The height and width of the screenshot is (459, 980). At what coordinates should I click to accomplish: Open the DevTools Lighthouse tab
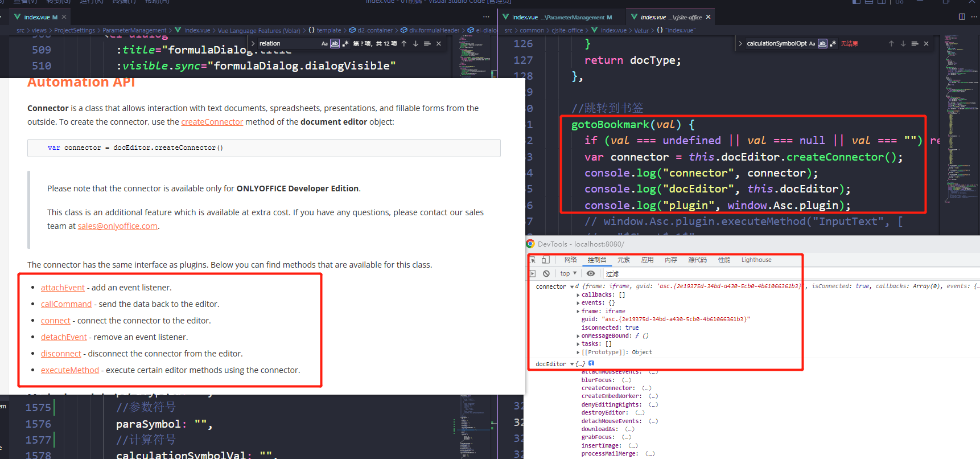[x=756, y=260]
